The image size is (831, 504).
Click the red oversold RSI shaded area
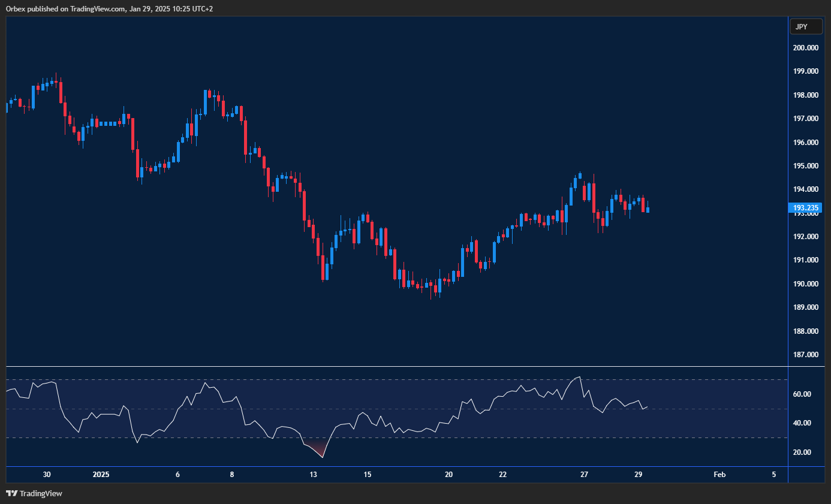pos(320,449)
